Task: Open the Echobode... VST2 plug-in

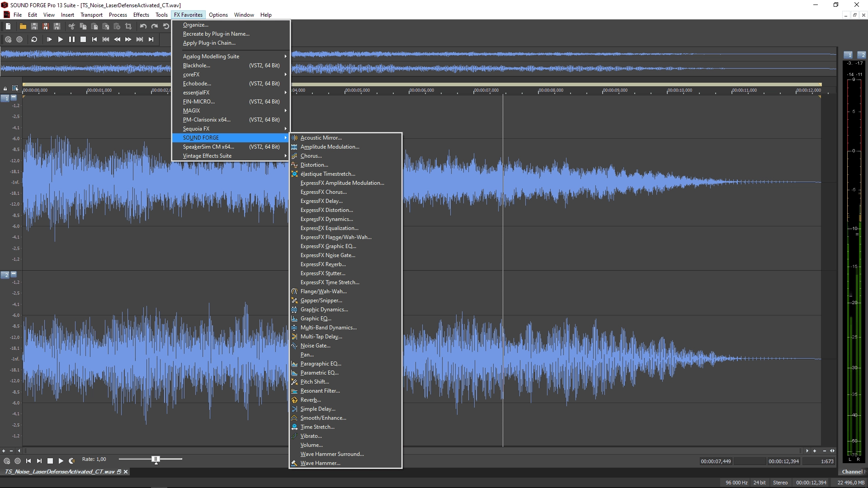Action: (x=231, y=84)
